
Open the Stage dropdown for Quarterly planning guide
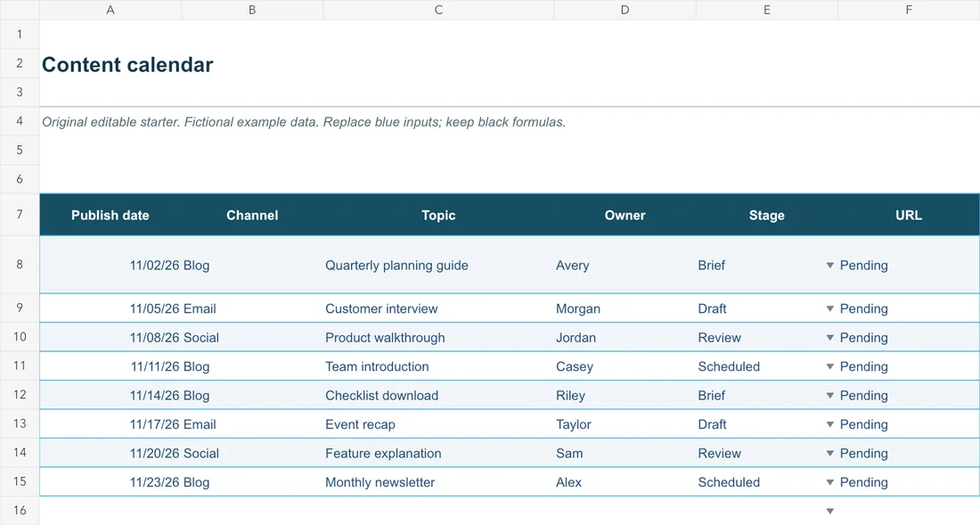point(830,265)
